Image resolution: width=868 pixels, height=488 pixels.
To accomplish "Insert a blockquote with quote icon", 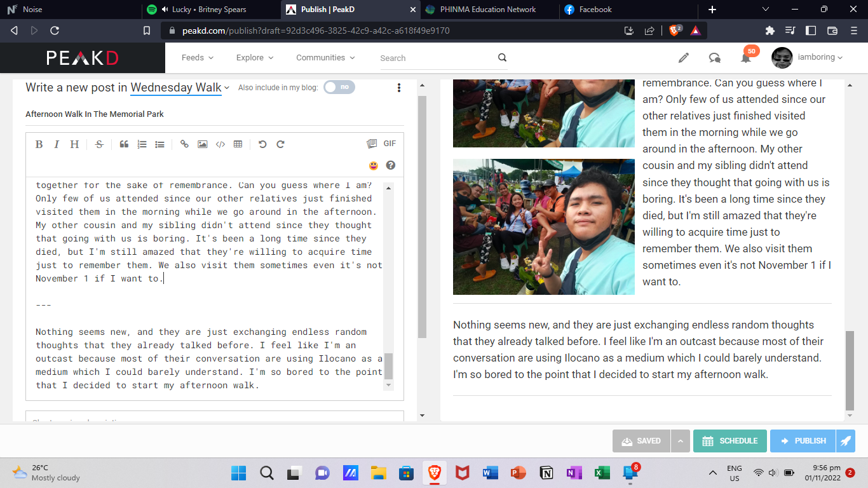I will (124, 144).
